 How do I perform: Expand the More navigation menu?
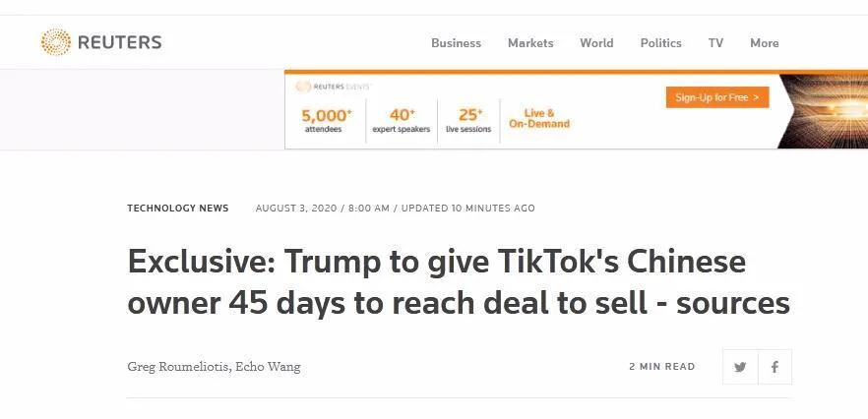tap(764, 43)
